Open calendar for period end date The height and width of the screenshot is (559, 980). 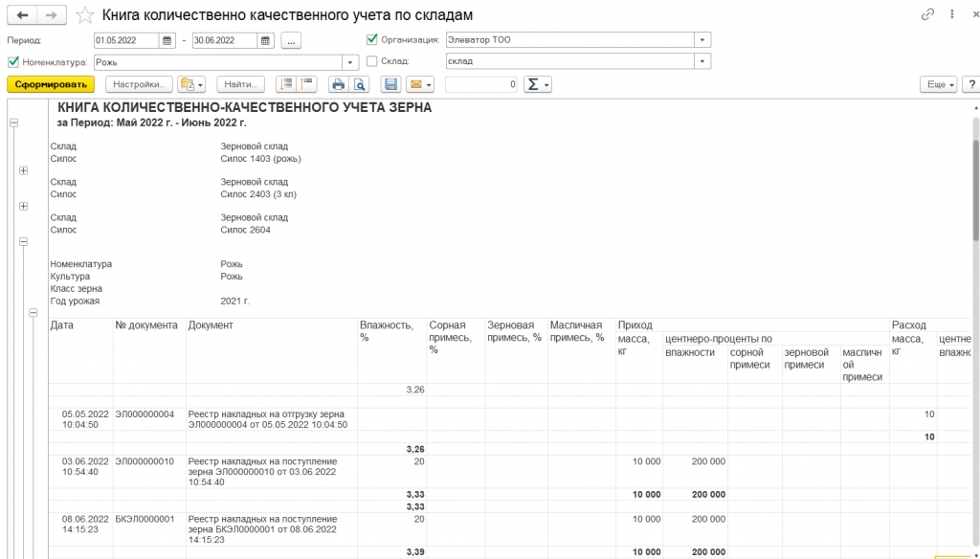(x=266, y=40)
